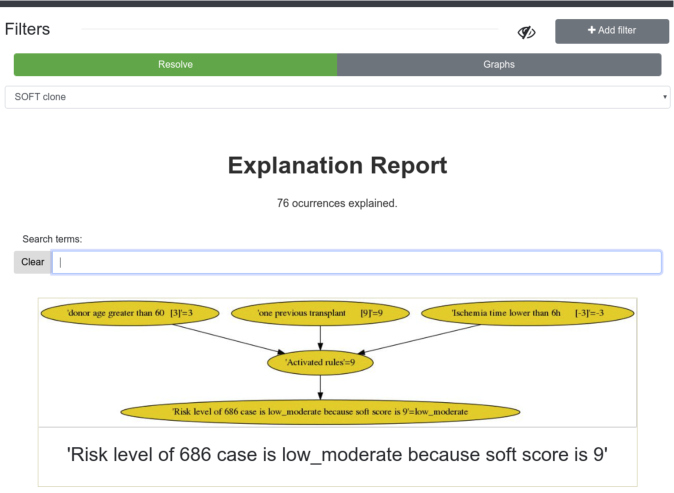Select the 'Ischemia time lower than 6h' node
This screenshot has width=674, height=493.
click(x=527, y=313)
